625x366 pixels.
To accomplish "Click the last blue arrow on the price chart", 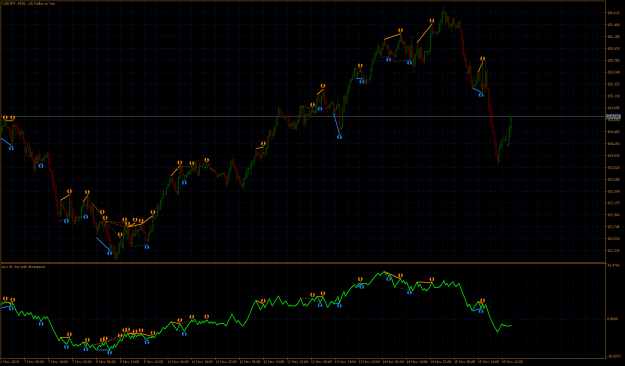I will 481,94.
